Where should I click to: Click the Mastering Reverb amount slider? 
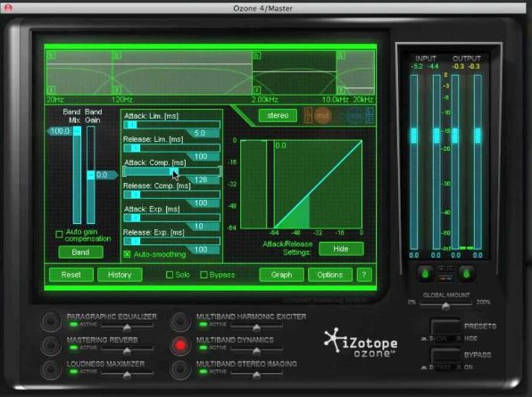[128, 351]
